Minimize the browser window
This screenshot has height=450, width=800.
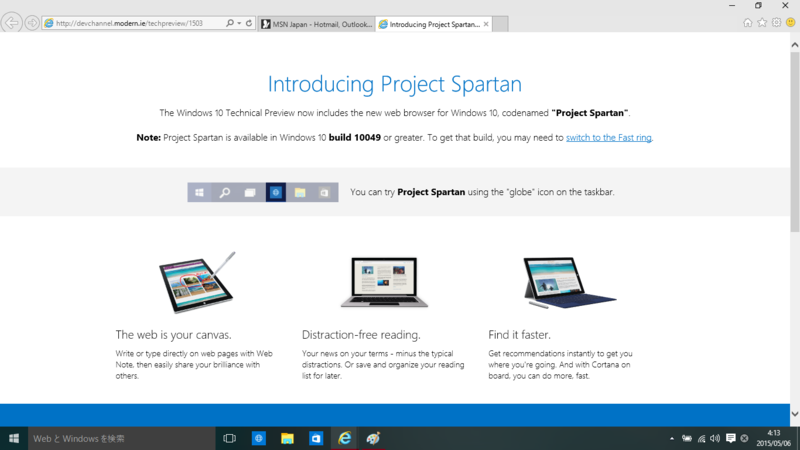(x=732, y=6)
